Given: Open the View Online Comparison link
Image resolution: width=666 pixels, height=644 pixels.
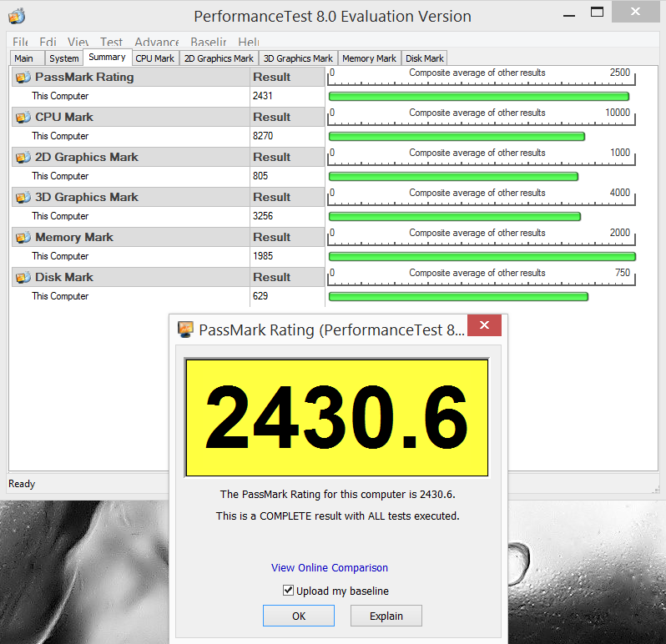Looking at the screenshot, I should (x=329, y=567).
